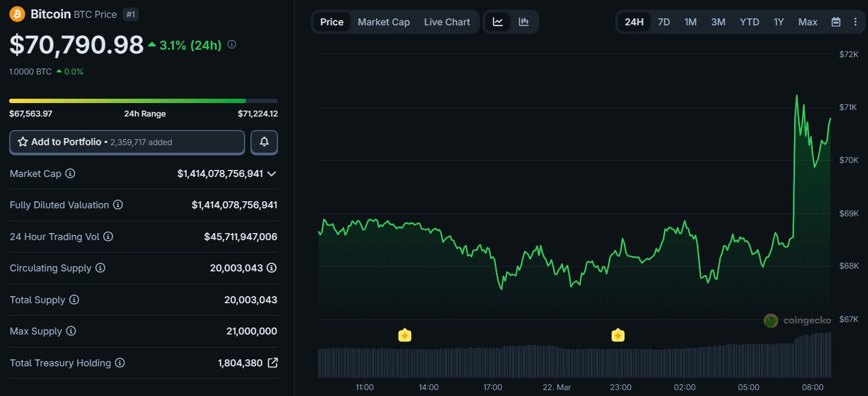Viewport: 868px width, 396px height.
Task: Open the Live Chart tab
Action: coord(446,22)
